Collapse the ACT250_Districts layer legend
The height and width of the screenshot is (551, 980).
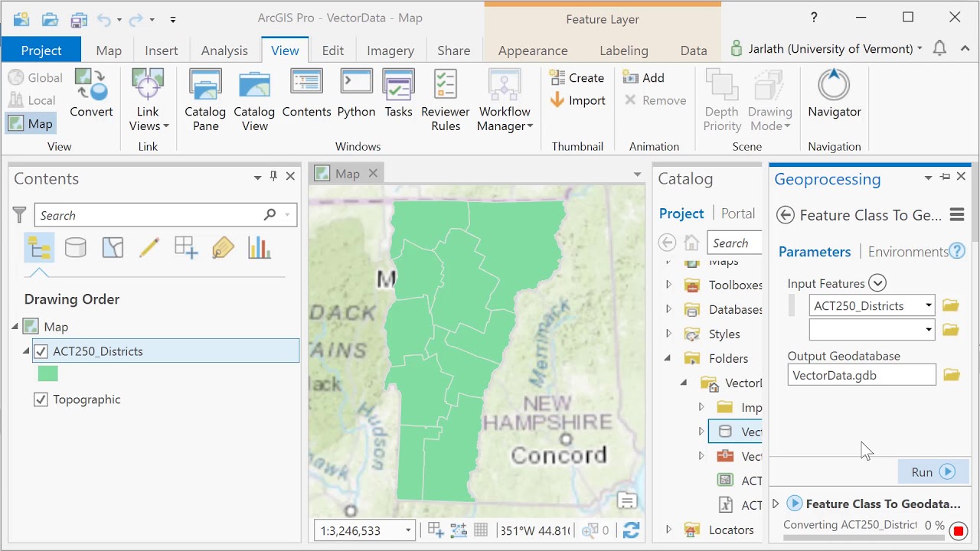point(26,351)
